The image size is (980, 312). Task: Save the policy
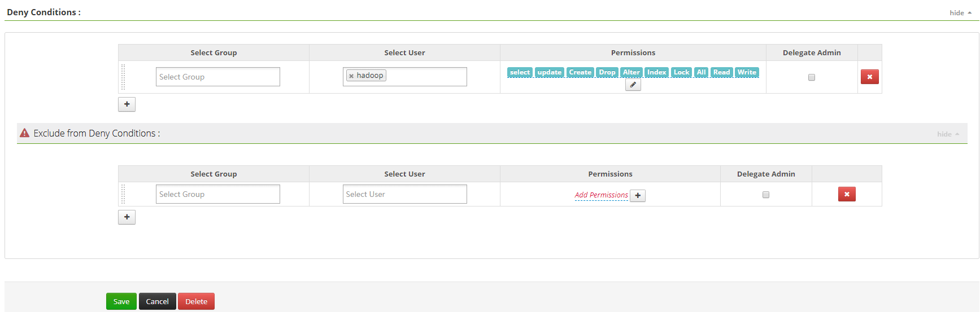[x=121, y=301]
